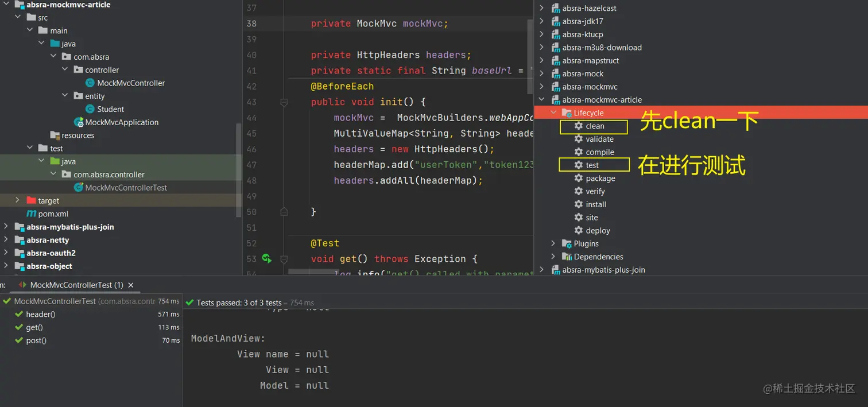Viewport: 868px width, 407px height.
Task: Select absra-object module in project tree
Action: point(49,266)
